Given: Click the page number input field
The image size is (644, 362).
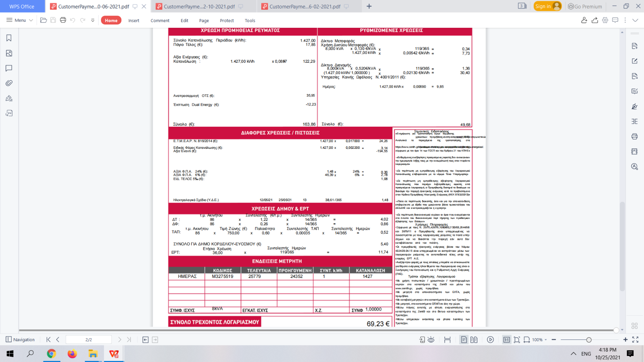Looking at the screenshot, I should click(x=89, y=339).
